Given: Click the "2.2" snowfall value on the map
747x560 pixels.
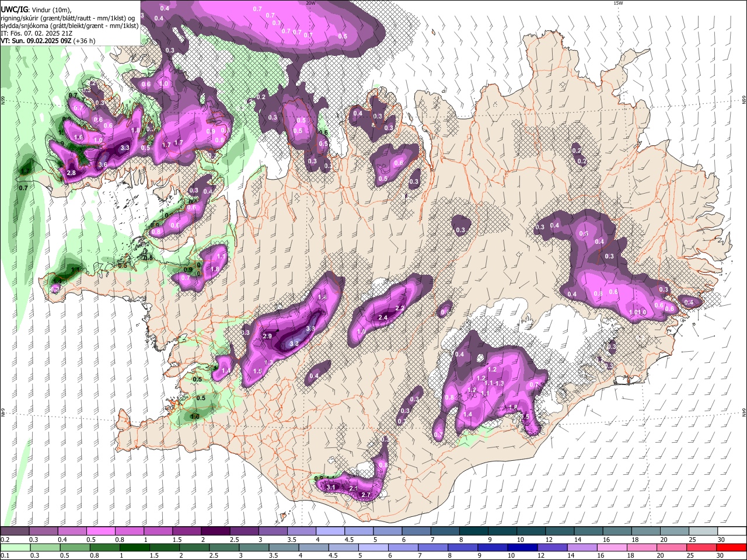Looking at the screenshot, I should tap(400, 308).
